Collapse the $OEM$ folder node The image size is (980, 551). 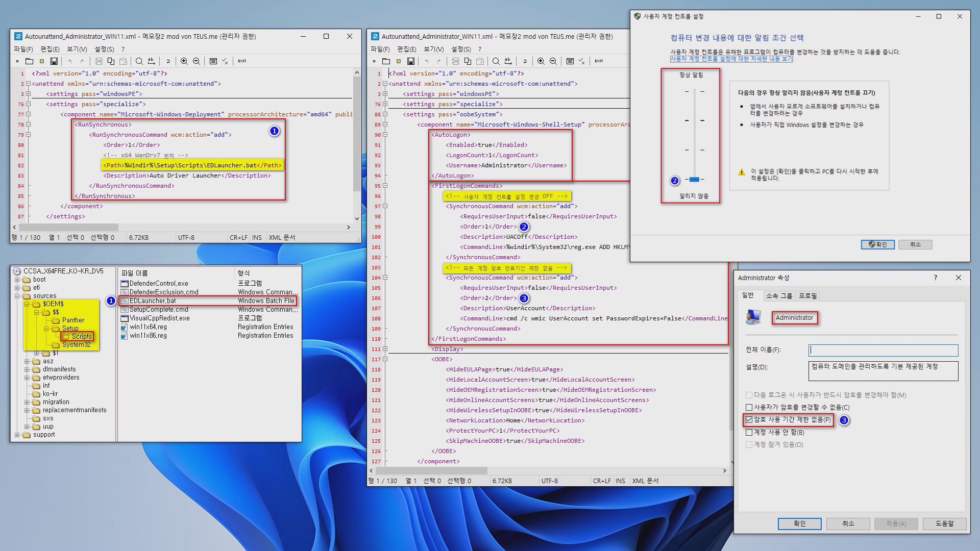(x=27, y=304)
